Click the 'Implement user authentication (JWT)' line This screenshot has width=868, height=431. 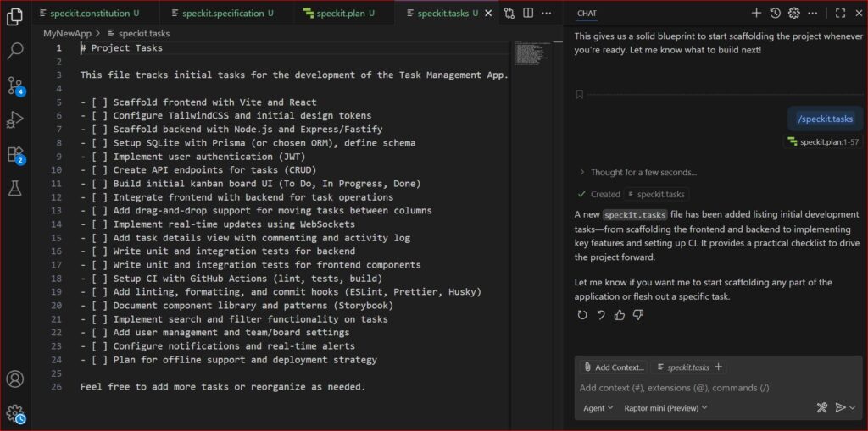192,156
